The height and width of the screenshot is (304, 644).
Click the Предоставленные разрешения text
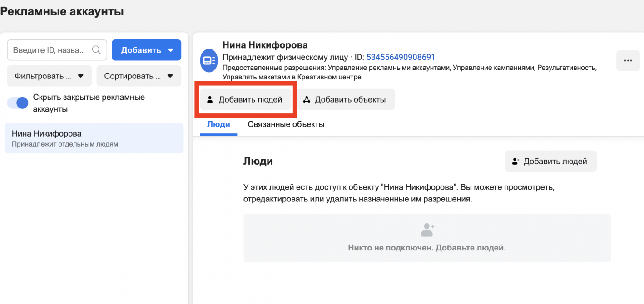410,72
